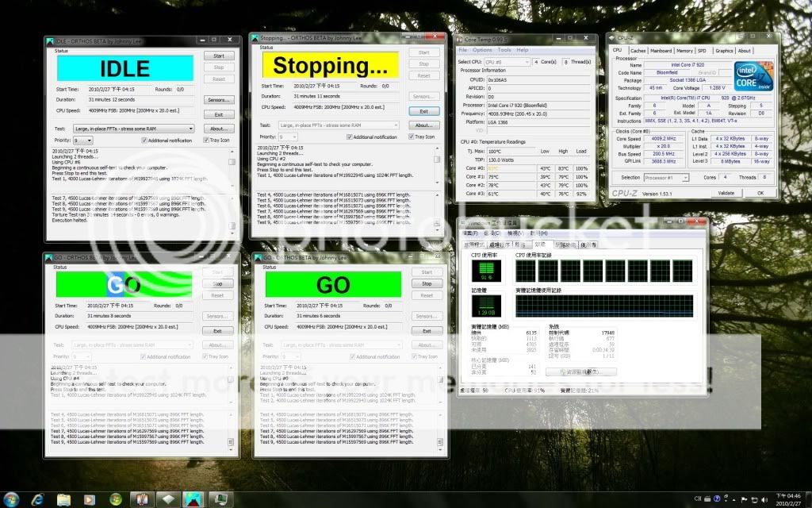Open the Action Center flag tray icon
Screen dimensions: 812x508
pyautogui.click(x=744, y=499)
